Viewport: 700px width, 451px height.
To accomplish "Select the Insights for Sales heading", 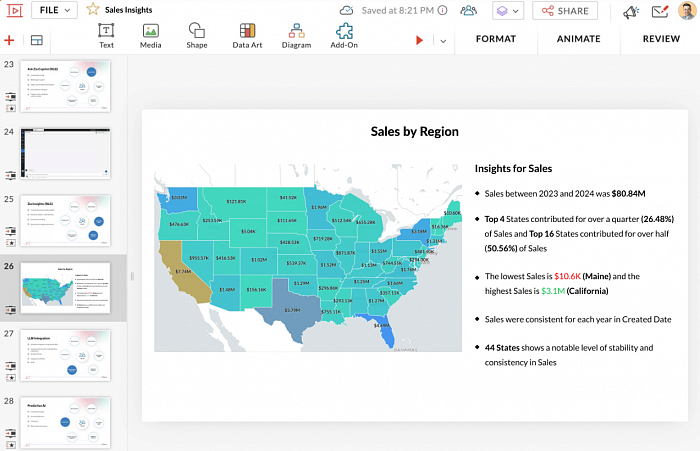I will pos(513,168).
